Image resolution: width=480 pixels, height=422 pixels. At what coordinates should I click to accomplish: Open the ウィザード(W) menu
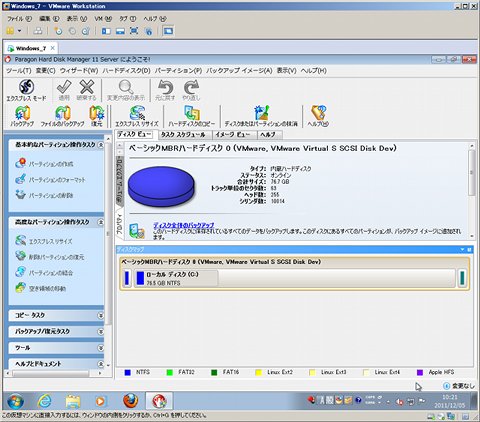tap(79, 71)
